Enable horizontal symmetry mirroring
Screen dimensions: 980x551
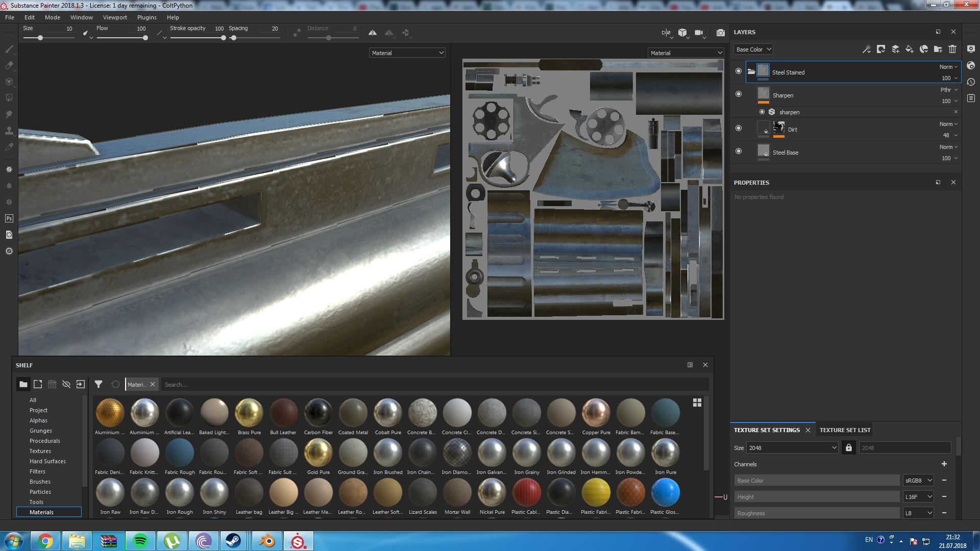[372, 32]
